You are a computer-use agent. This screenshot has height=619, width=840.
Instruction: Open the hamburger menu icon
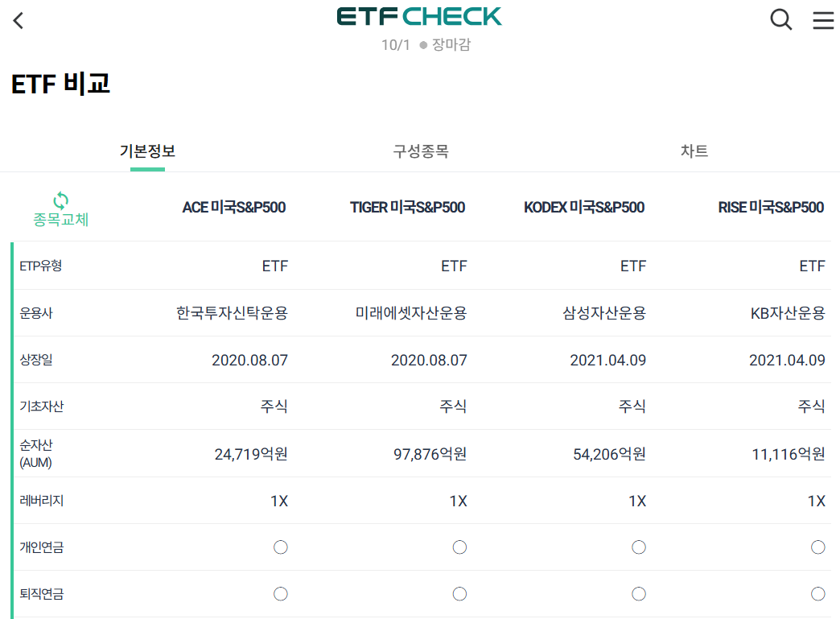[822, 20]
